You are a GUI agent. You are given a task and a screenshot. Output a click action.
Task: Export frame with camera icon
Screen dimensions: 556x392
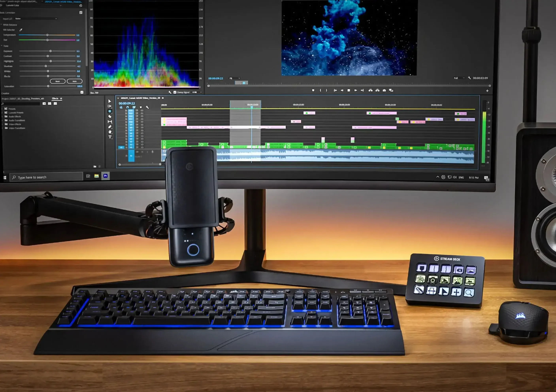(384, 90)
